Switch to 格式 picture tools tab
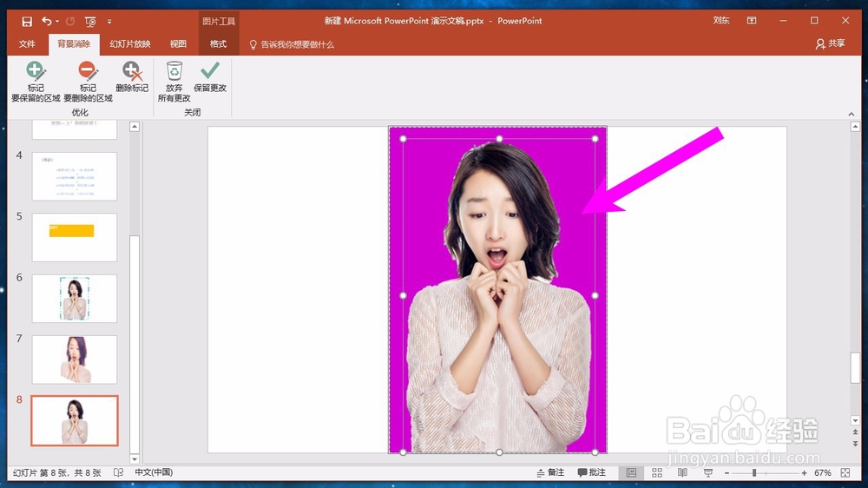The width and height of the screenshot is (868, 488). [218, 43]
